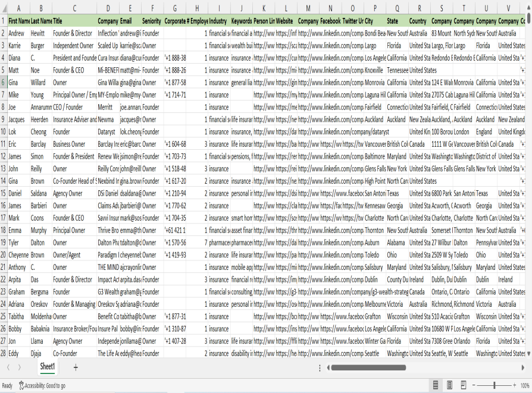Click state Alabama cell
Screen dimensions: 532x393
click(398, 243)
